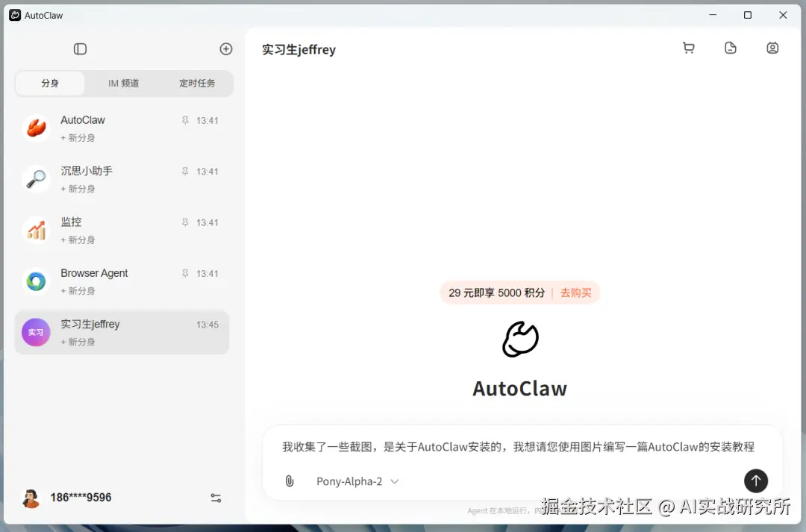Attach a file with paperclip icon
The width and height of the screenshot is (806, 532).
pyautogui.click(x=290, y=481)
